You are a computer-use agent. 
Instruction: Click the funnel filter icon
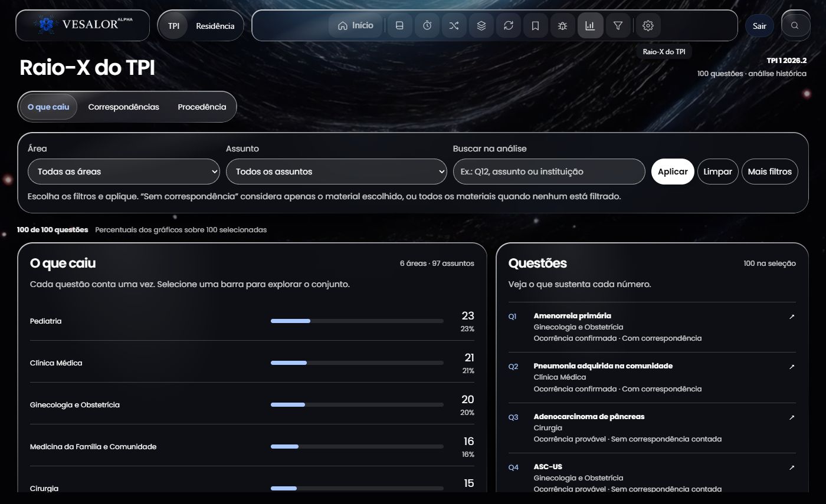617,25
